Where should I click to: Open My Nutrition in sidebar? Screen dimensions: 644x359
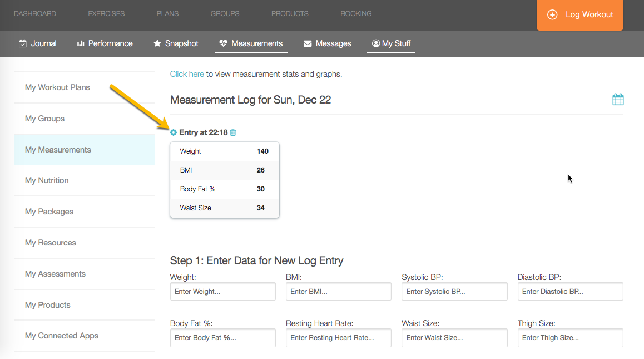(x=85, y=180)
